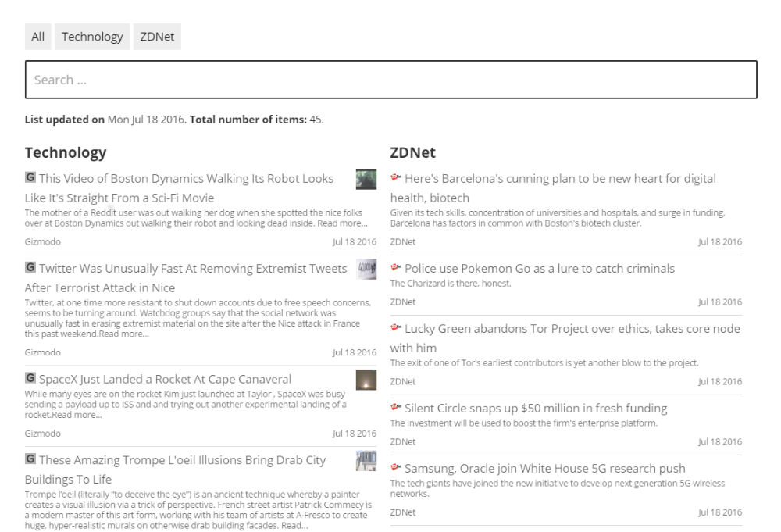Click 'List updated on Mon Jul 18 2016' text
This screenshot has height=532, width=781.
tap(105, 120)
